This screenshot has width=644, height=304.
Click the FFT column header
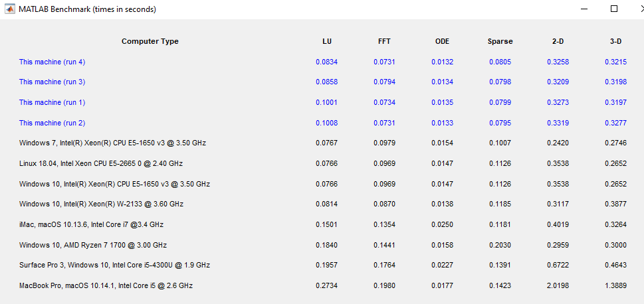click(384, 41)
